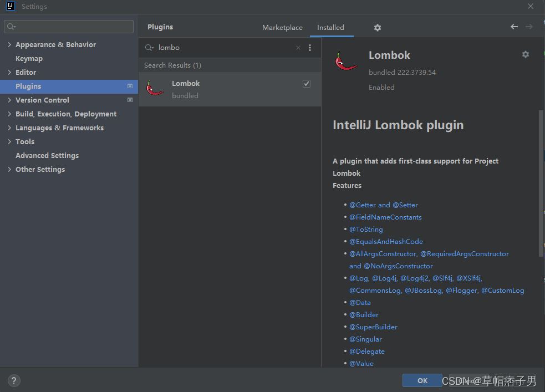The width and height of the screenshot is (545, 392).
Task: Open the @EqualsAndHashCode feature link
Action: coord(386,241)
